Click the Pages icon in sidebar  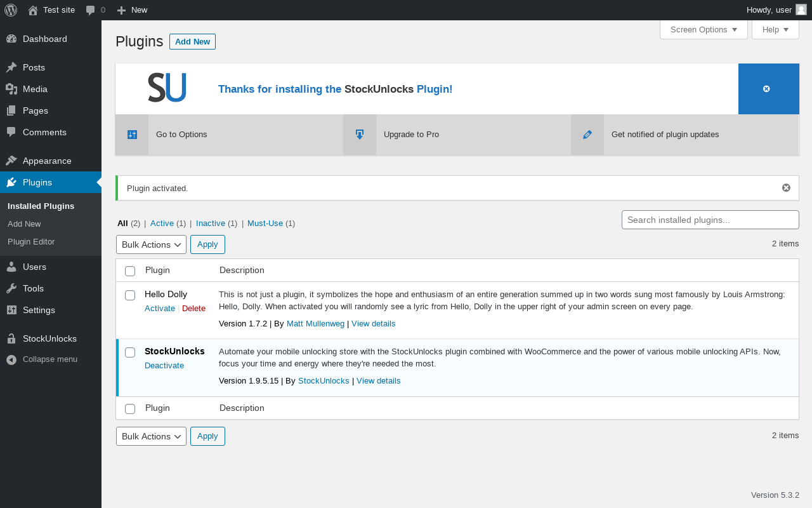pyautogui.click(x=11, y=110)
